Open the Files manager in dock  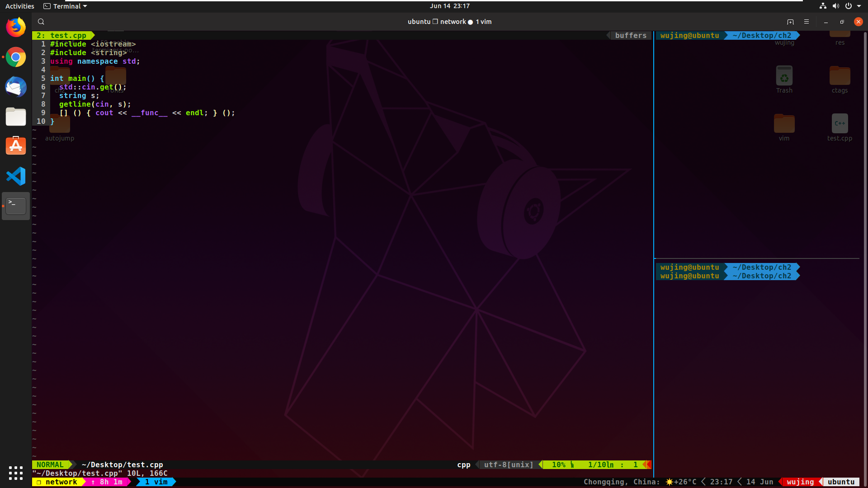click(x=16, y=117)
